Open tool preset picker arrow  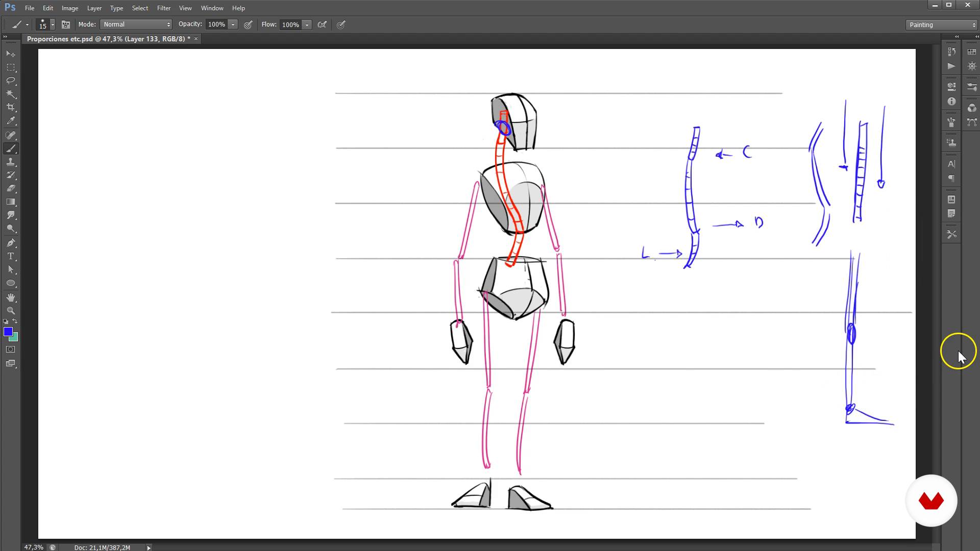click(x=27, y=24)
